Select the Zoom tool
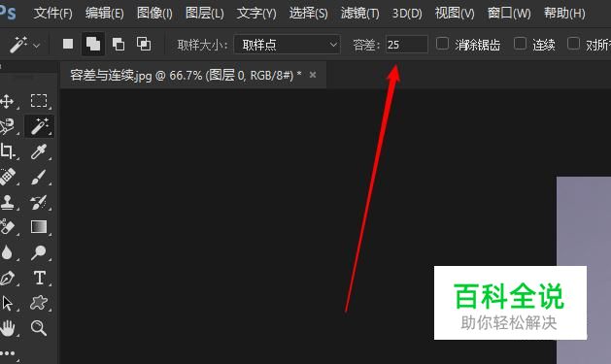This screenshot has width=611, height=364. click(39, 328)
